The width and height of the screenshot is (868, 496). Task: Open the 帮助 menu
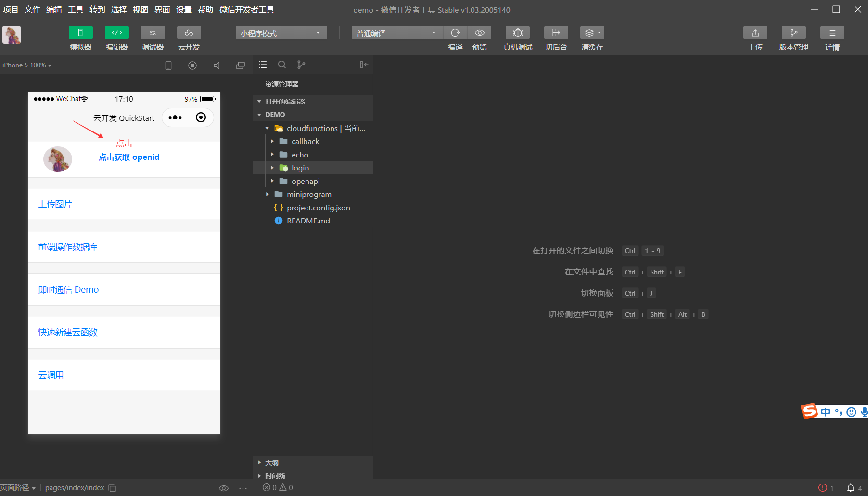(x=205, y=10)
